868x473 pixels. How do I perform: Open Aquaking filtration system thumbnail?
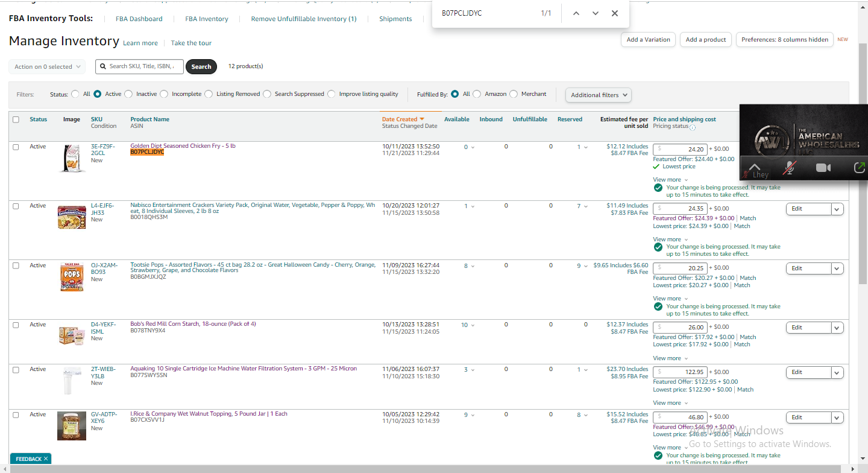(x=72, y=381)
